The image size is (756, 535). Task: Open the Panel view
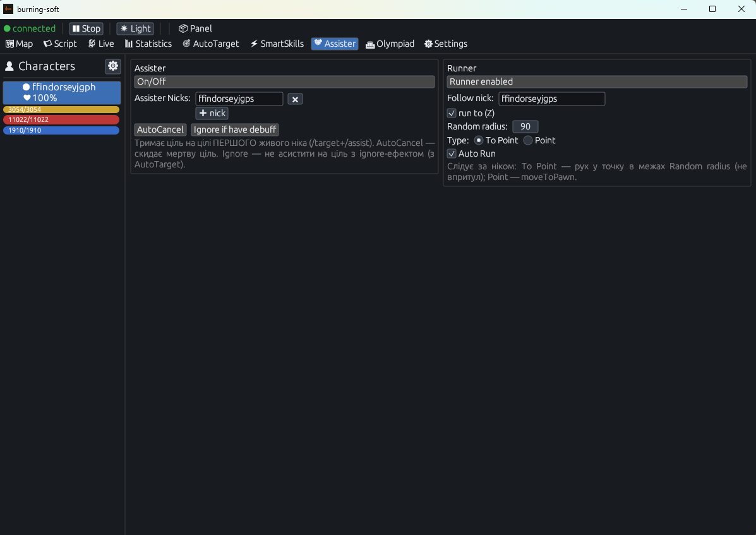click(195, 28)
